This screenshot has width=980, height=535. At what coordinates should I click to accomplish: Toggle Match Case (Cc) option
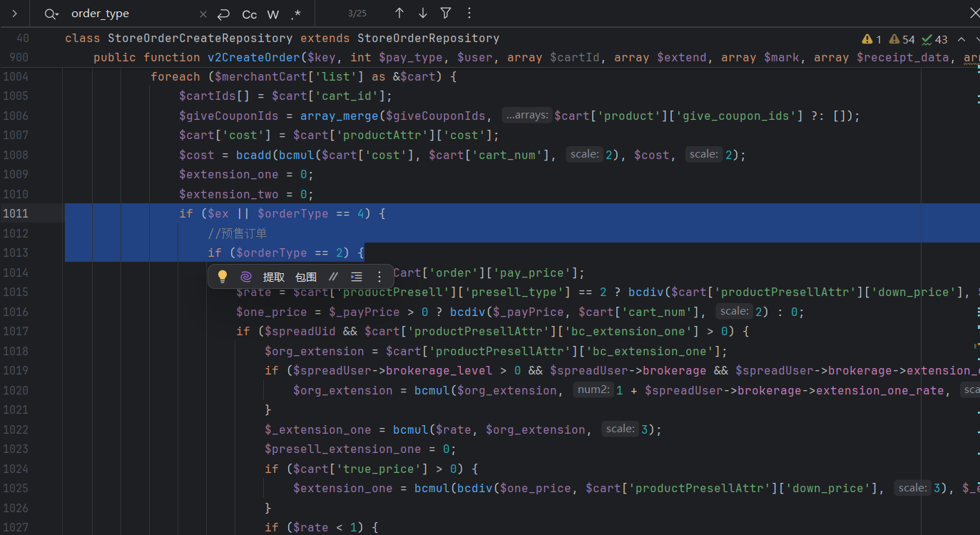click(x=250, y=14)
